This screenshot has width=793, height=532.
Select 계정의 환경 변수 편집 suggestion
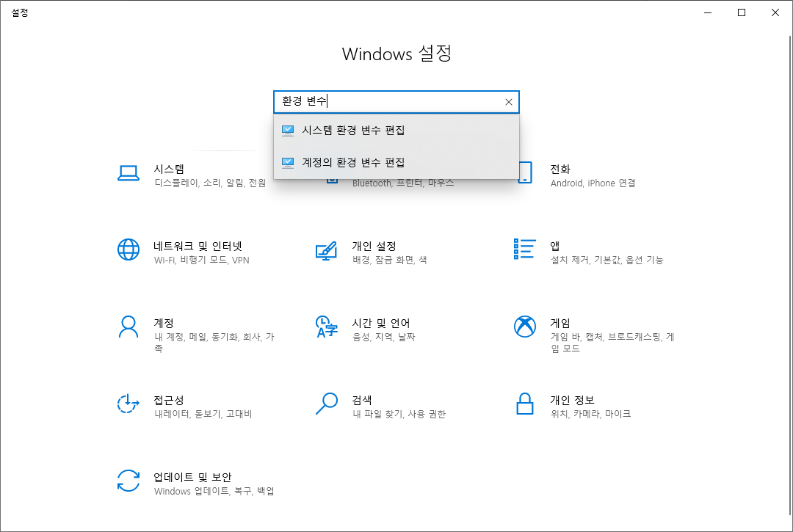pyautogui.click(x=396, y=163)
